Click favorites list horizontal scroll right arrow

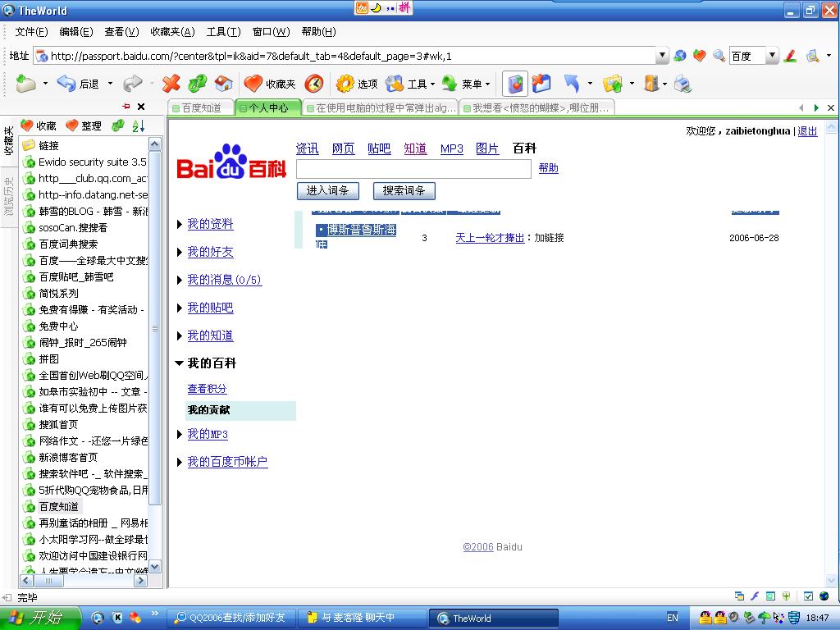click(141, 581)
